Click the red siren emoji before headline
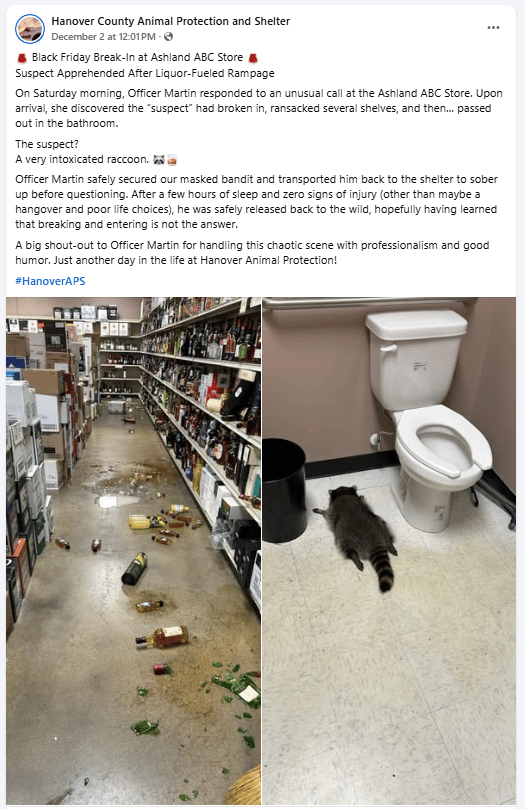This screenshot has width=525, height=809. [22, 58]
